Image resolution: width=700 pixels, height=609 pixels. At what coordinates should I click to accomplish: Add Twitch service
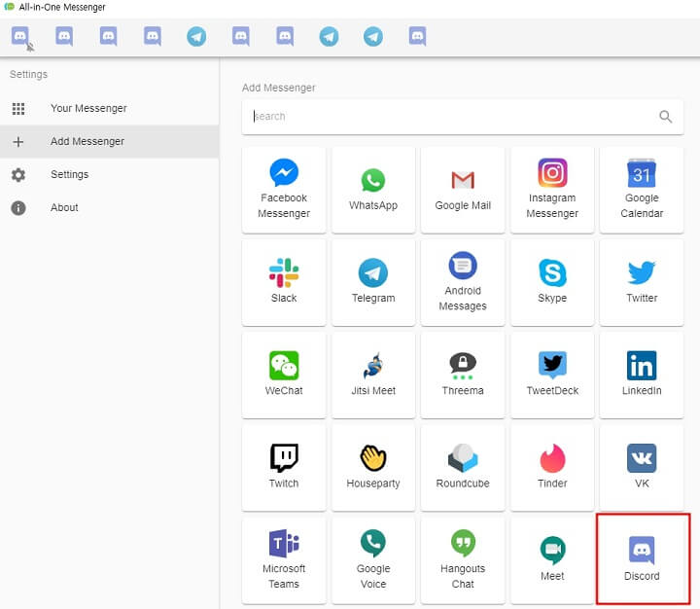(x=284, y=467)
